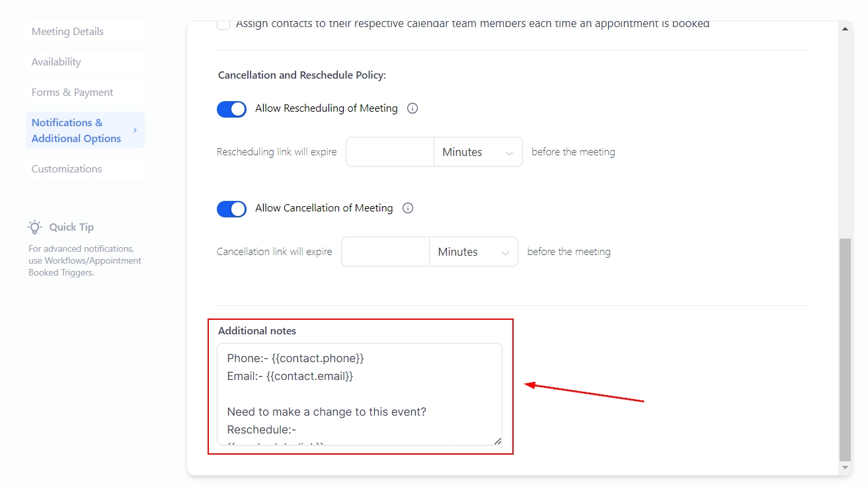Click the cancellation link expiry number field
This screenshot has height=489, width=868.
point(385,252)
